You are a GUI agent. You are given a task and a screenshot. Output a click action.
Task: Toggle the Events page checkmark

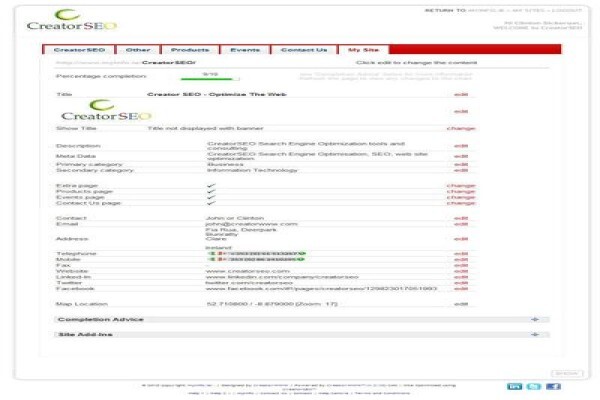tap(211, 197)
